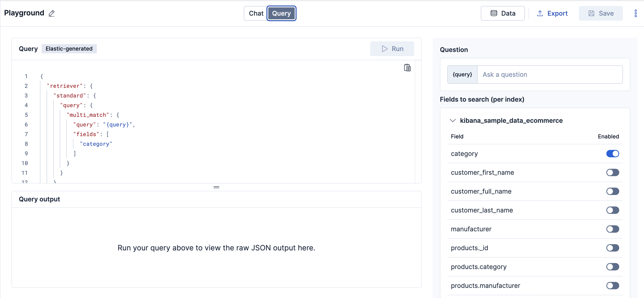Screen dimensions: 644x298
Task: Enable the products.category field
Action: (613, 267)
